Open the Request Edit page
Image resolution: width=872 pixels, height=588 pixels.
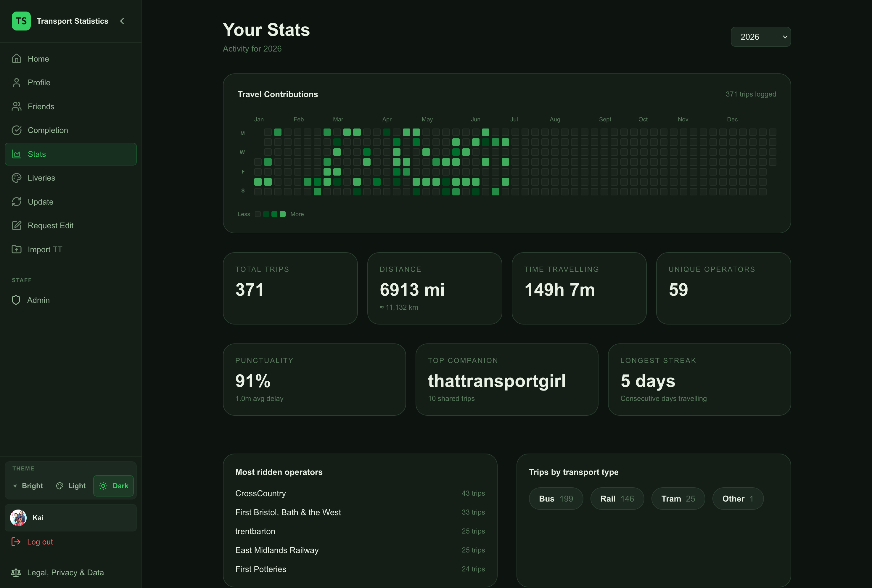click(70, 225)
